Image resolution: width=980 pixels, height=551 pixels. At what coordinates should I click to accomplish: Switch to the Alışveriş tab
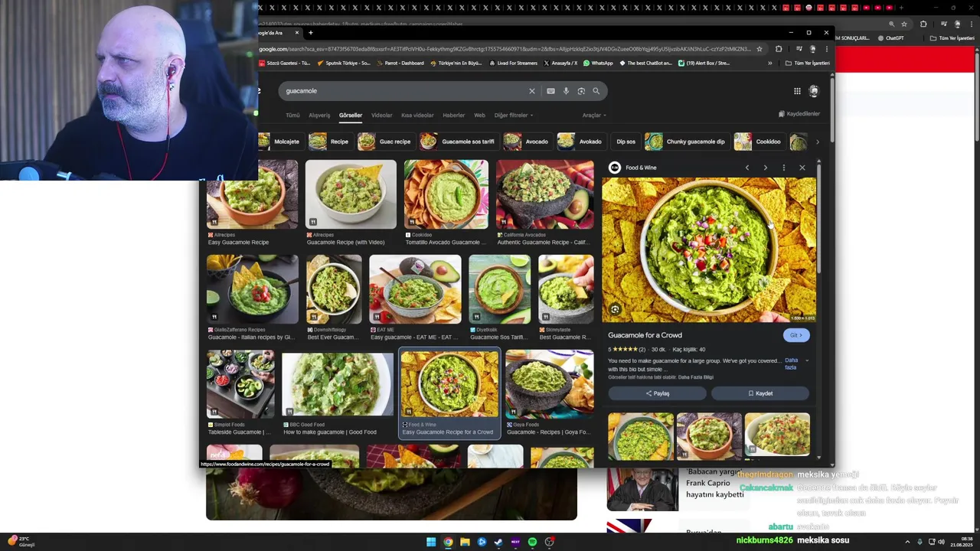(319, 116)
